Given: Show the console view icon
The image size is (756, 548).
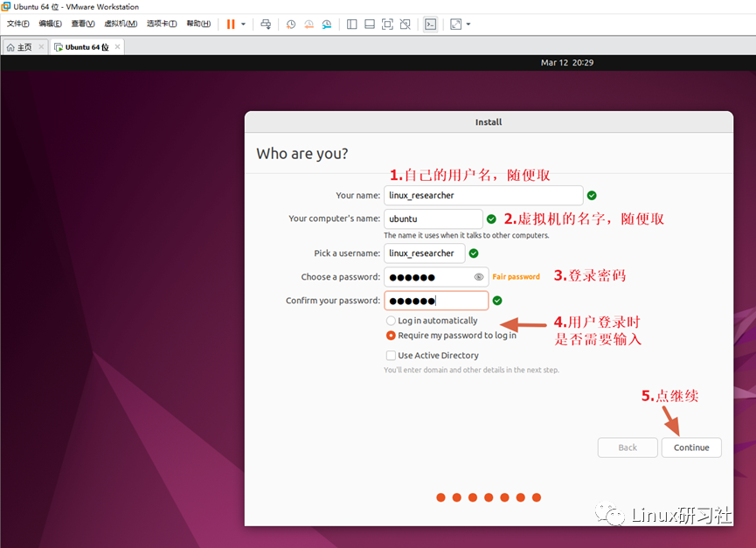Looking at the screenshot, I should (x=431, y=24).
